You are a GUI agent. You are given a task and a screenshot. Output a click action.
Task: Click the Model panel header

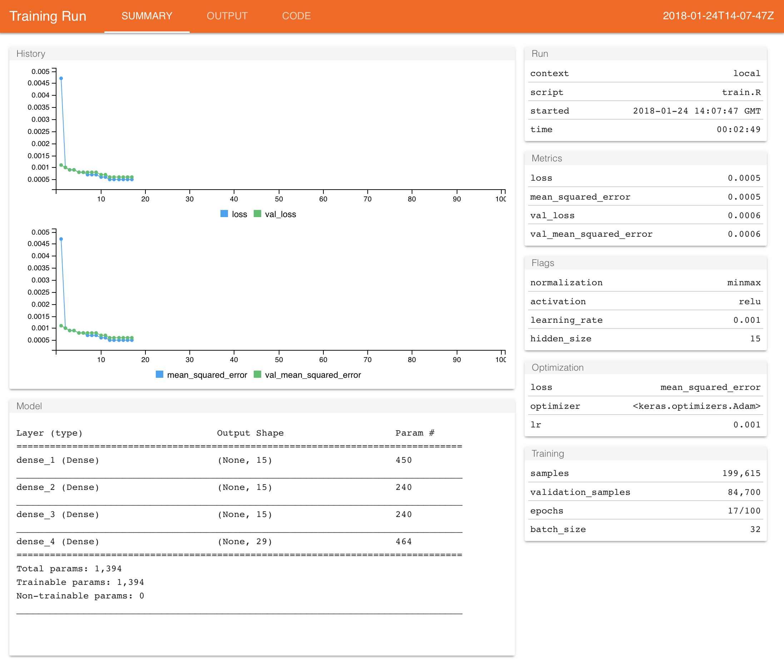click(29, 406)
